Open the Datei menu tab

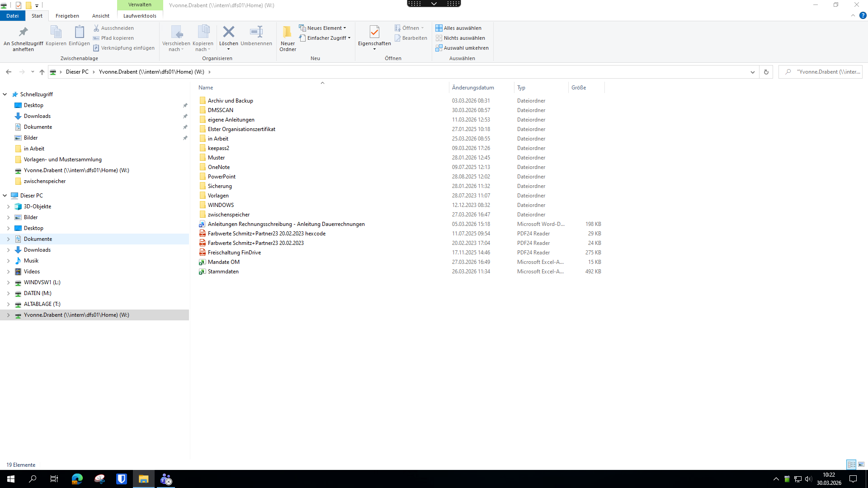12,16
